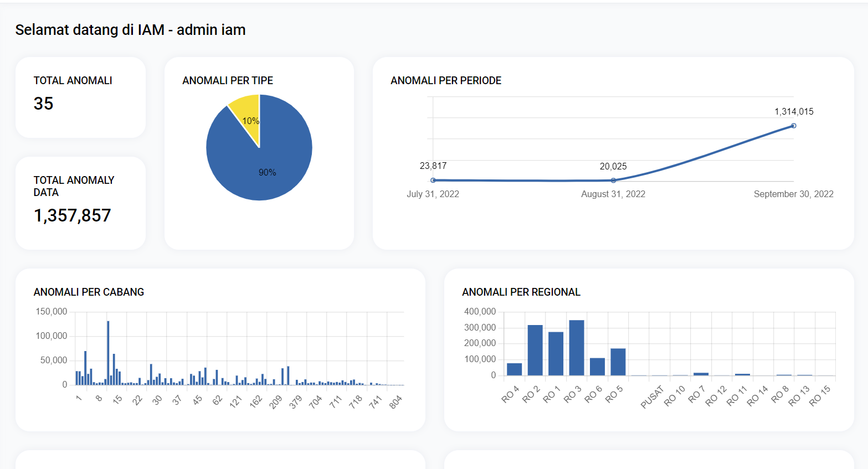
Task: Click the 1,357,857 total anomaly data value
Action: [x=72, y=215]
